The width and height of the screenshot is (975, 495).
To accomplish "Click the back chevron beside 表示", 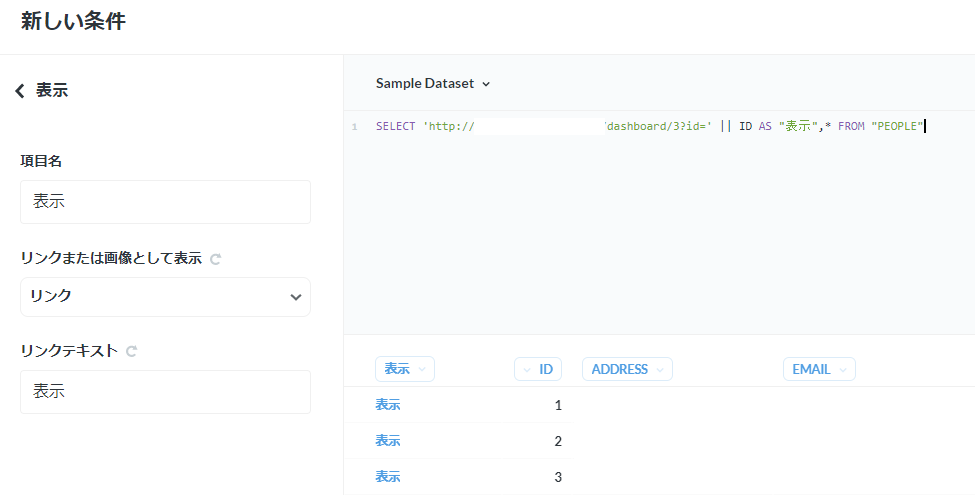I will (20, 91).
